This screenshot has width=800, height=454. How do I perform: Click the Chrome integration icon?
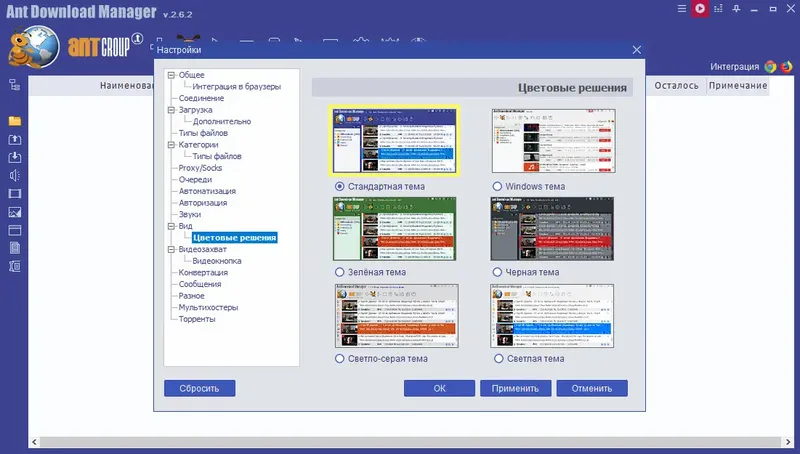coord(770,67)
